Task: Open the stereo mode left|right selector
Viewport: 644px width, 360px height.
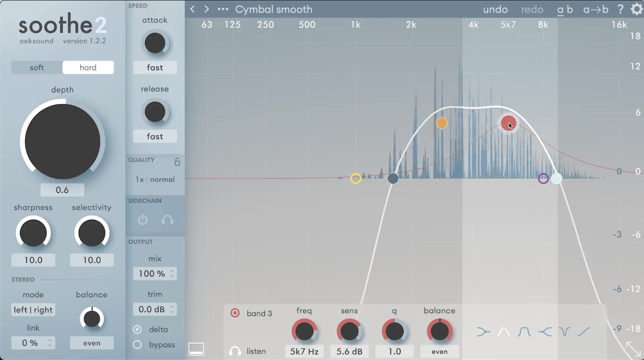Action: 33,309
